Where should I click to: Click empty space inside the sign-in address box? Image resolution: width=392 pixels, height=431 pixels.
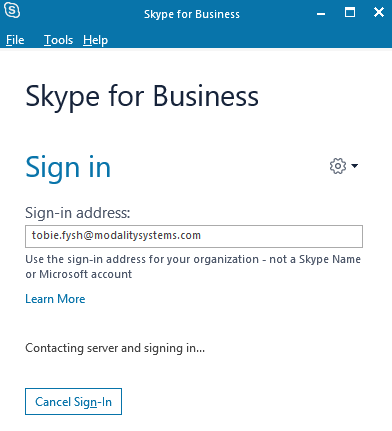click(x=281, y=236)
